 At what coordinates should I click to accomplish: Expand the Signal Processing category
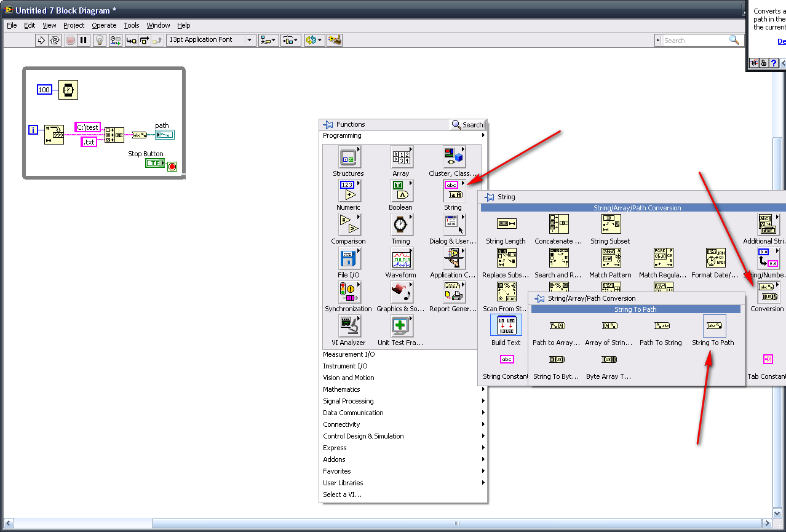pyautogui.click(x=403, y=401)
